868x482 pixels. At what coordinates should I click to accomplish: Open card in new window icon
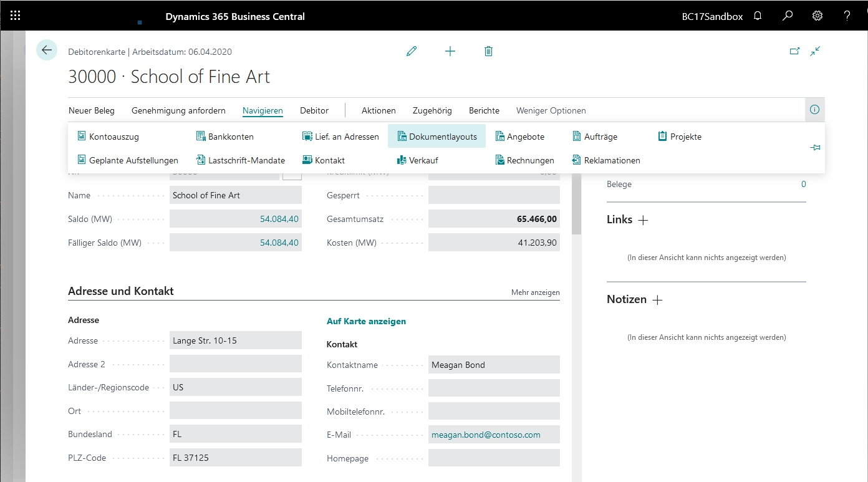794,51
